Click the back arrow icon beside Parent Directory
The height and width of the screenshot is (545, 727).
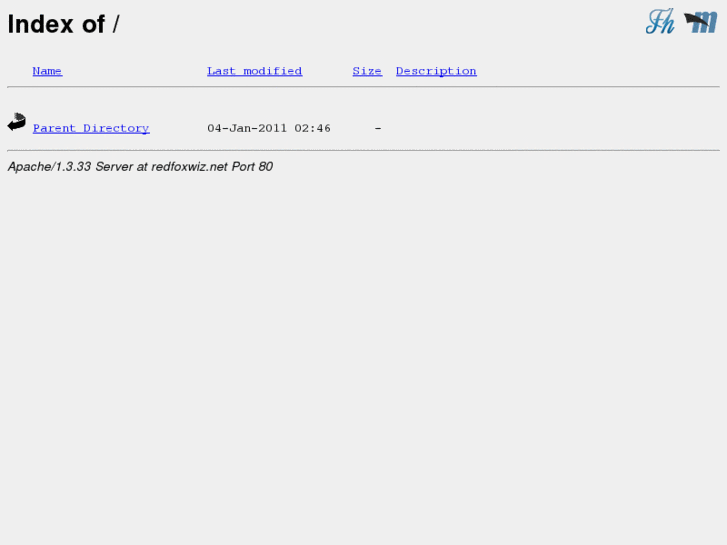pos(17,122)
